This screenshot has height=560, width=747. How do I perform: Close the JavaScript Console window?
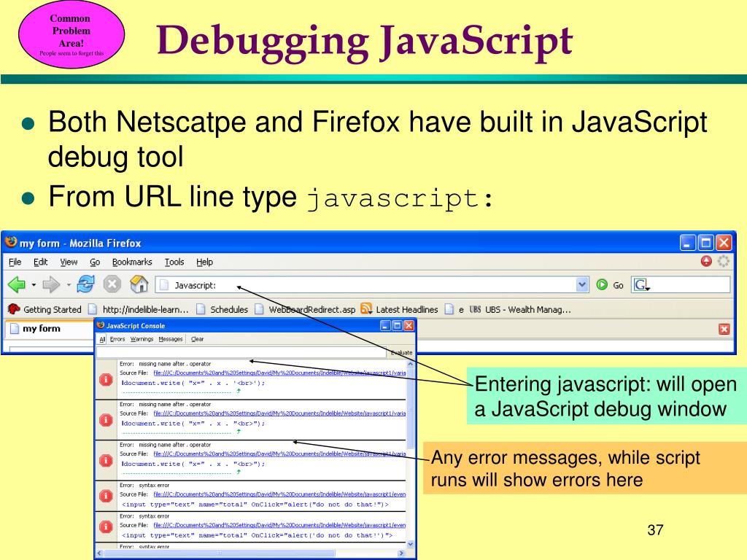click(409, 326)
